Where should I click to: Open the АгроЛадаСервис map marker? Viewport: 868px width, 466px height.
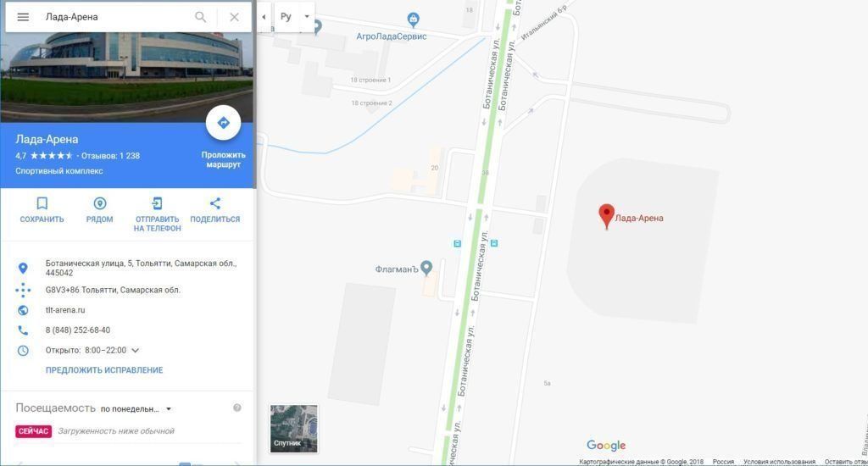pos(413,20)
